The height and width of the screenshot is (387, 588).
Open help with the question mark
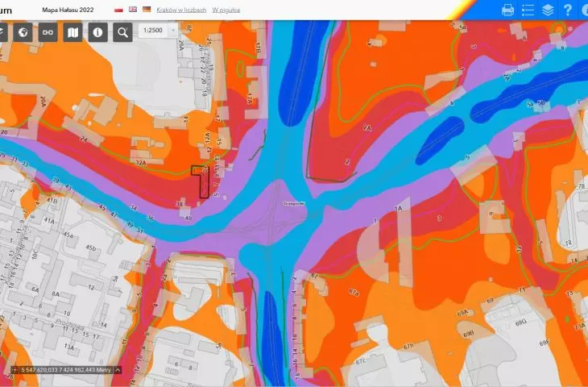tap(568, 10)
